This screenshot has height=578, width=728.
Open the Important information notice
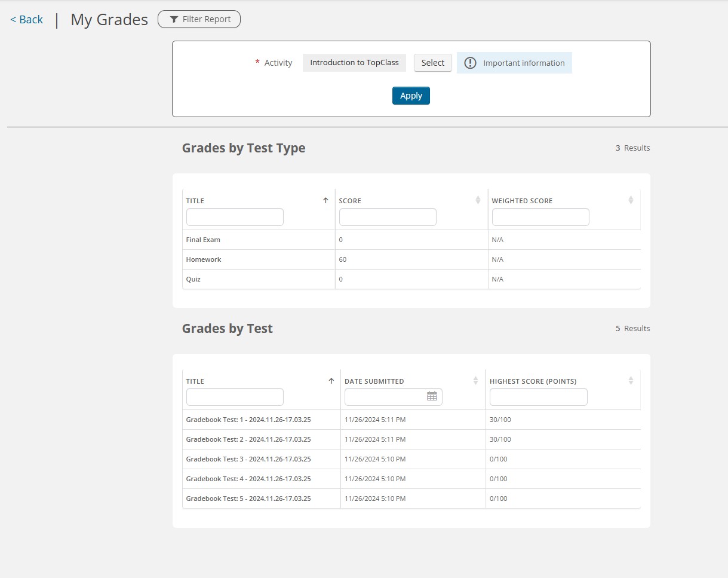click(x=514, y=63)
